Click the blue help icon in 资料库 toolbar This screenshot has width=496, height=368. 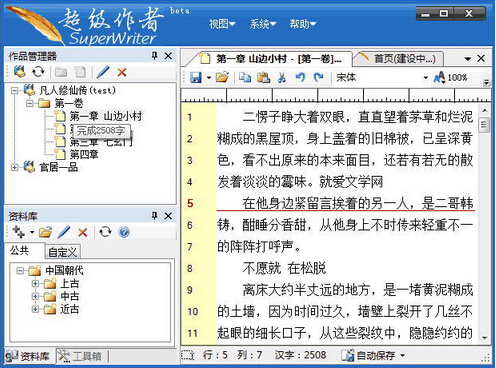click(124, 232)
